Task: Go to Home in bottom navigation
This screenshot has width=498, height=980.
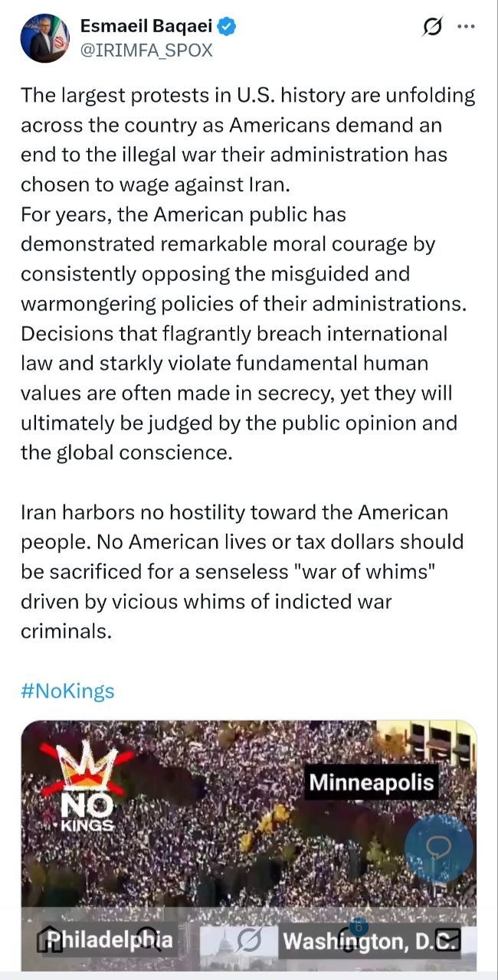Action: (51, 939)
